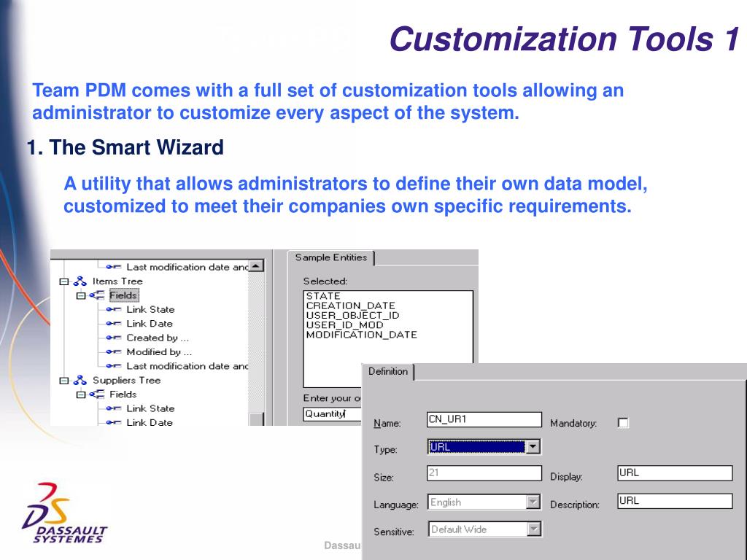This screenshot has width=747, height=560.
Task: Click the Link Date icon under Suppliers Tree
Action: coord(113,422)
